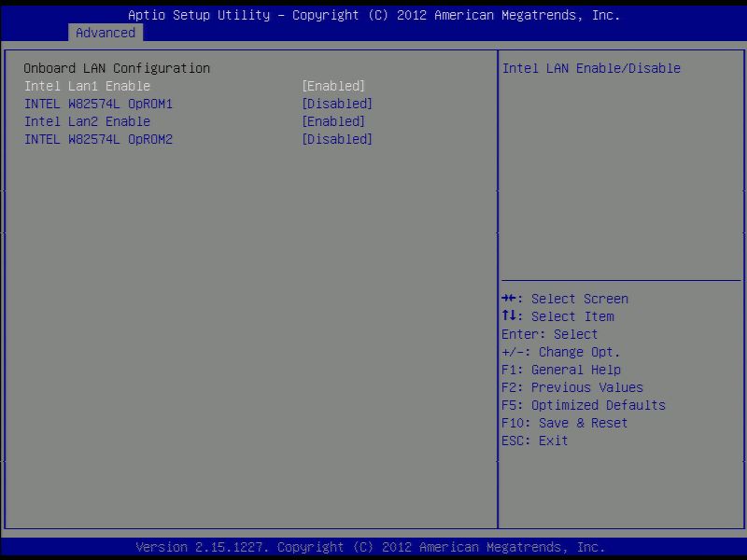Select INTEL W82574L OpROM2 setting

click(x=98, y=139)
